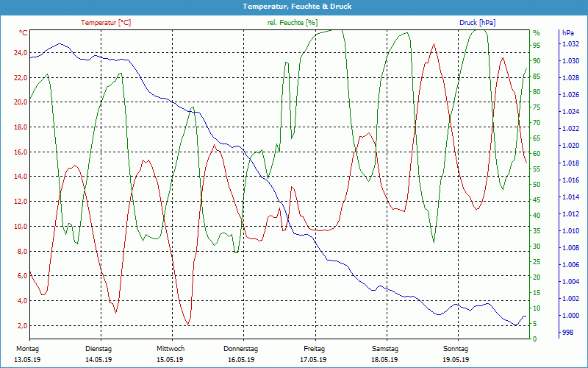588x368 pixels.
Task: Click '20,0' on the temperature axis
Action: pos(21,102)
